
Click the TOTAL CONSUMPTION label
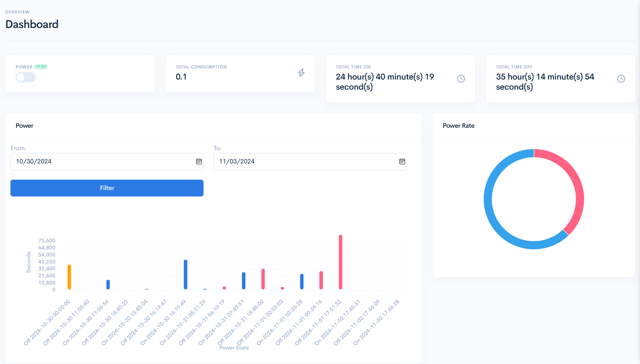(x=201, y=67)
